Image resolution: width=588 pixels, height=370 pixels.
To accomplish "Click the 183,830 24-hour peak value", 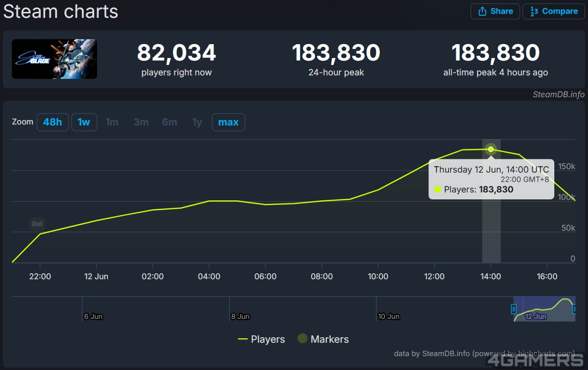I will (x=336, y=53).
